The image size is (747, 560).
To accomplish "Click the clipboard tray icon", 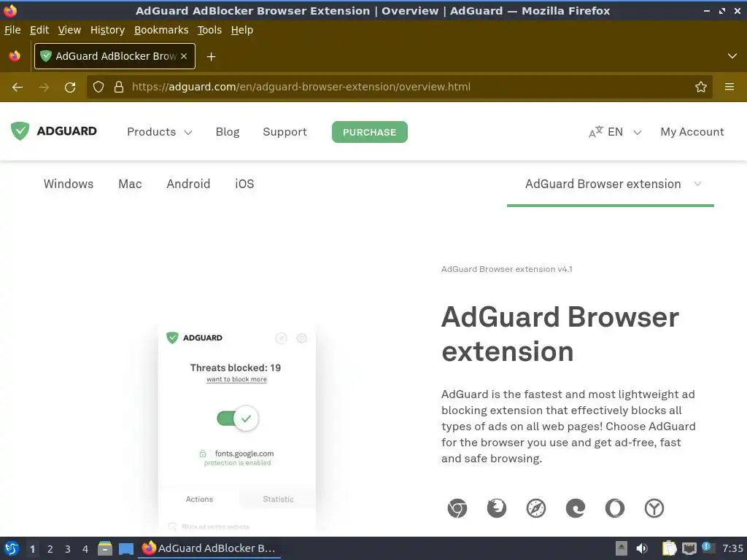I will [x=670, y=548].
